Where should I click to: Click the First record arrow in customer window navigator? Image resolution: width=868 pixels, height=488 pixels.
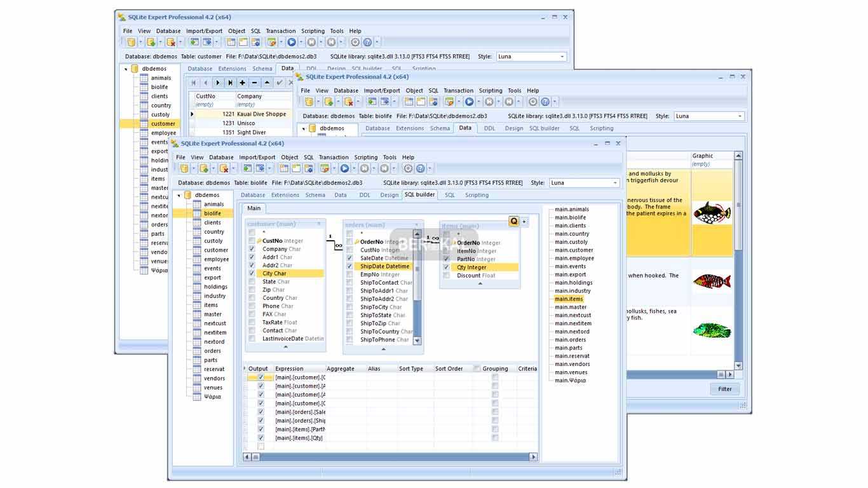[194, 83]
